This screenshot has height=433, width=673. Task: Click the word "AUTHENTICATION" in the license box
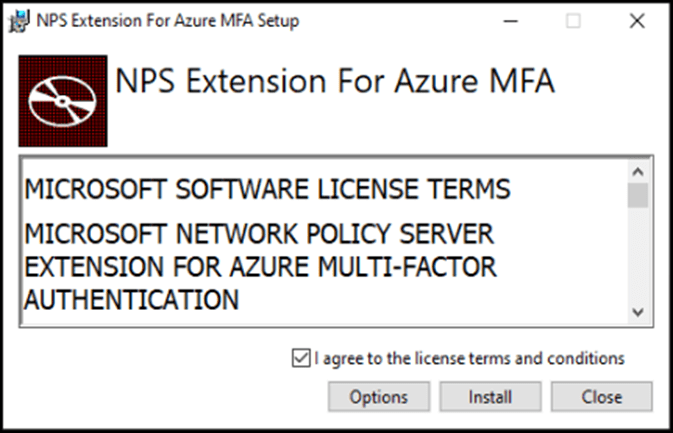tap(131, 300)
